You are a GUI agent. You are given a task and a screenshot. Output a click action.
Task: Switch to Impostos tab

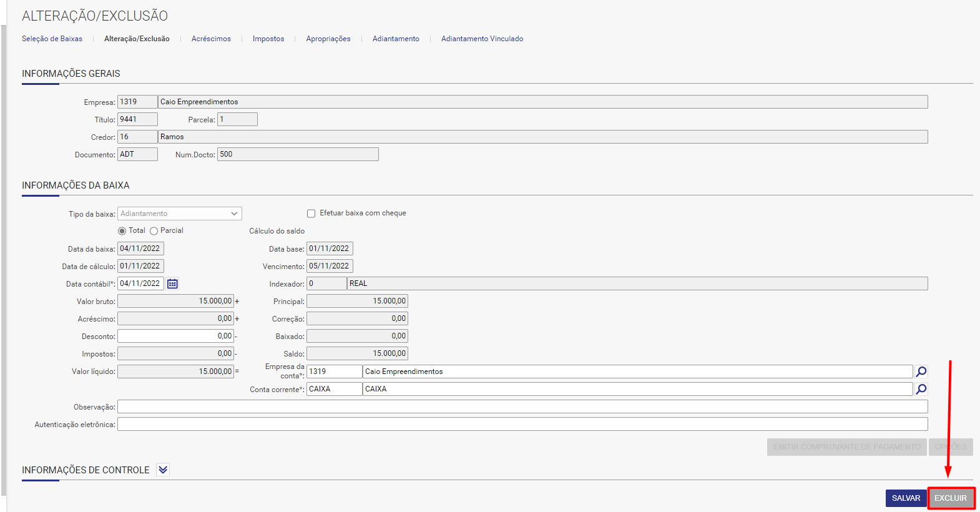[x=268, y=39]
